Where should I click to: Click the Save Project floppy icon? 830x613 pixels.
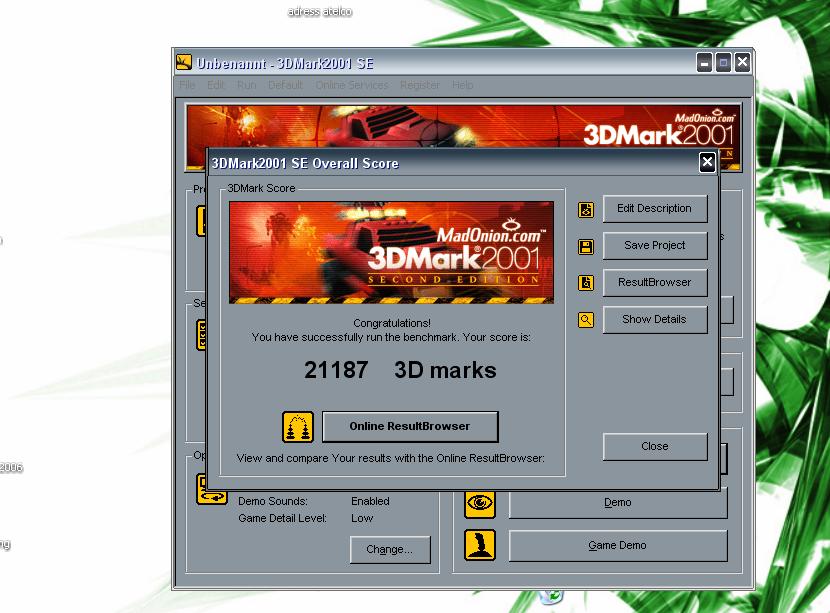[585, 247]
